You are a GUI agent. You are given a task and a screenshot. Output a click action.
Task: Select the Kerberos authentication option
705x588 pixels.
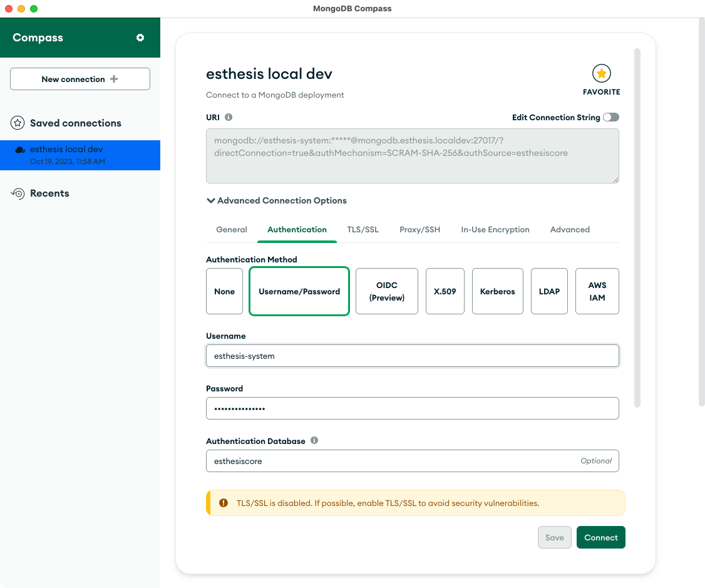[497, 291]
